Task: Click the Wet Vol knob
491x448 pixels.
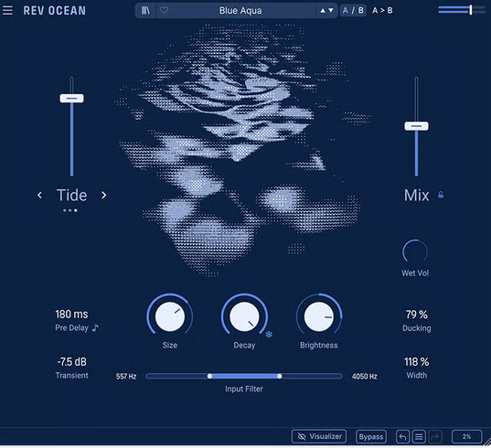Action: 415,252
